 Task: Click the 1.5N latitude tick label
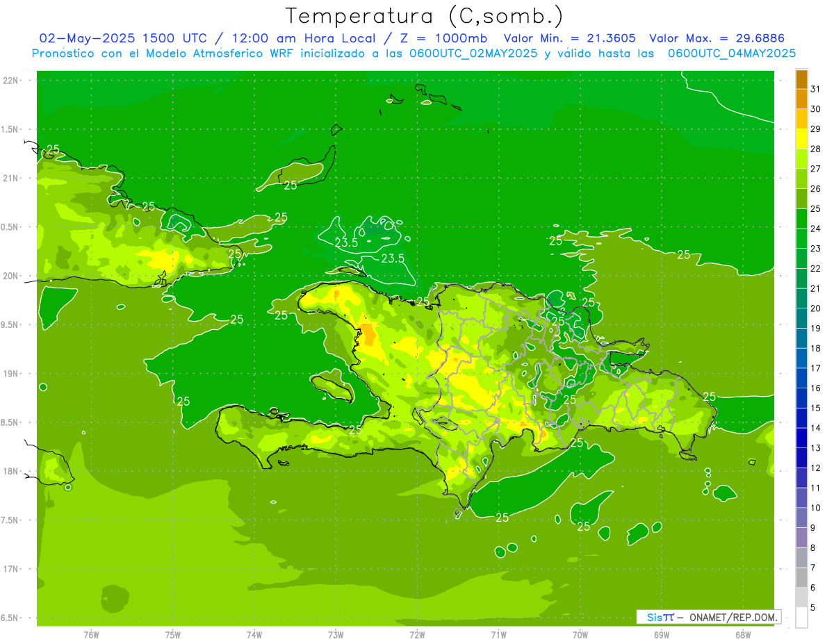[x=10, y=130]
